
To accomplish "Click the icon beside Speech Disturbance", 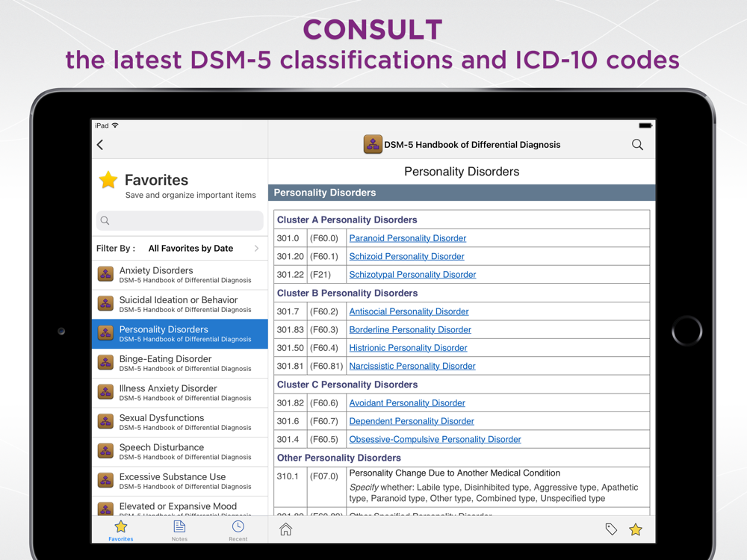I will pos(106,451).
